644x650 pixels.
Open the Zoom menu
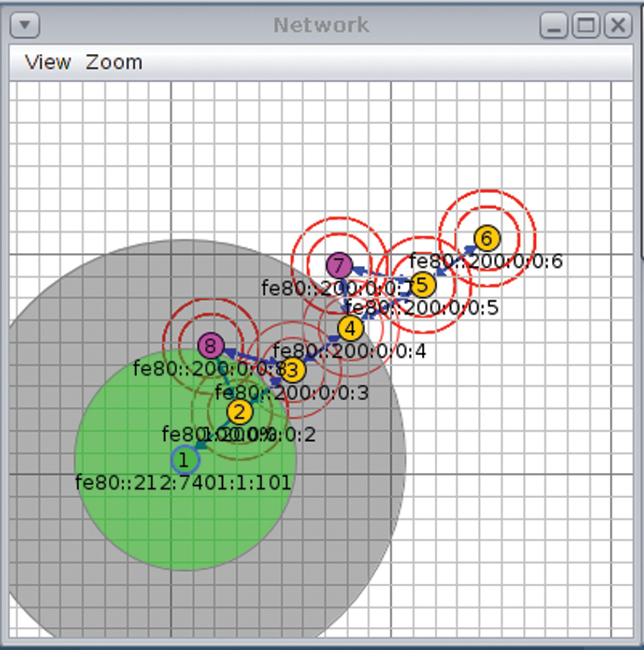coord(114,62)
